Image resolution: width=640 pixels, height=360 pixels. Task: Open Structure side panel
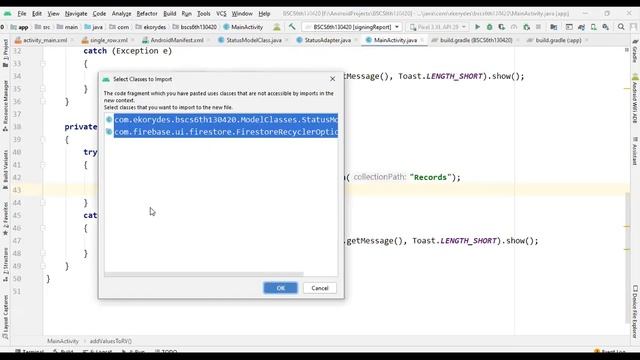point(5,264)
